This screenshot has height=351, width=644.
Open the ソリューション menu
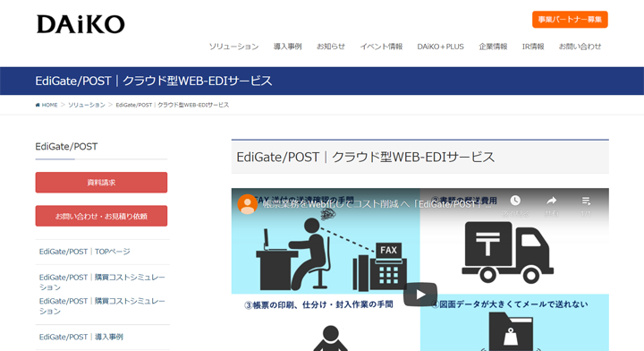[233, 47]
